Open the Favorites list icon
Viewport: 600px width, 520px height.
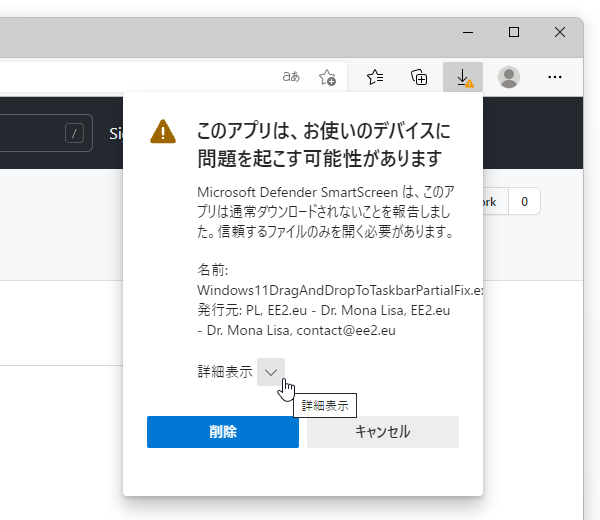point(375,77)
